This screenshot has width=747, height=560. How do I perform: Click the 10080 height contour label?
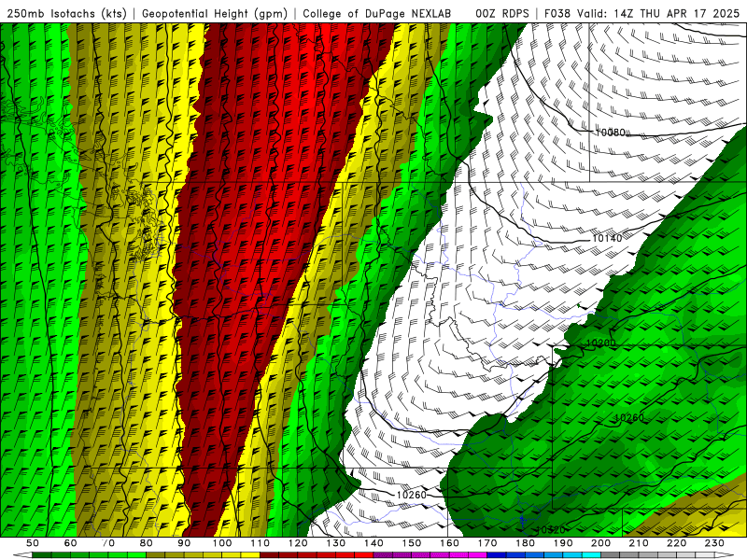(611, 132)
